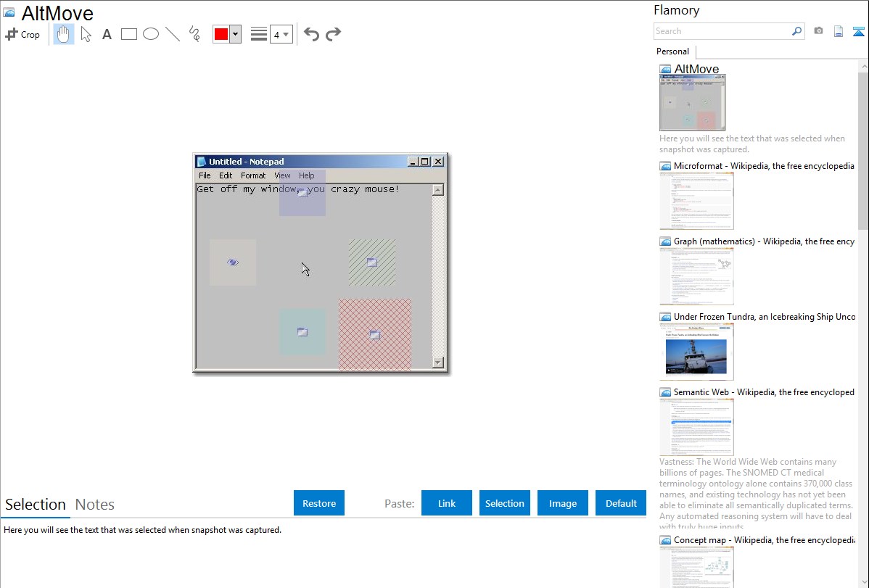This screenshot has height=588, width=869.
Task: Click the eye icon in the beige square
Action: (233, 262)
